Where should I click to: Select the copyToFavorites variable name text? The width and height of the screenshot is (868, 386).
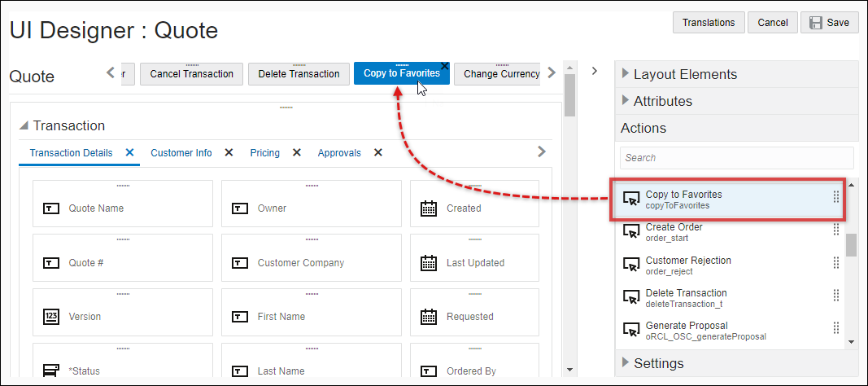[678, 205]
